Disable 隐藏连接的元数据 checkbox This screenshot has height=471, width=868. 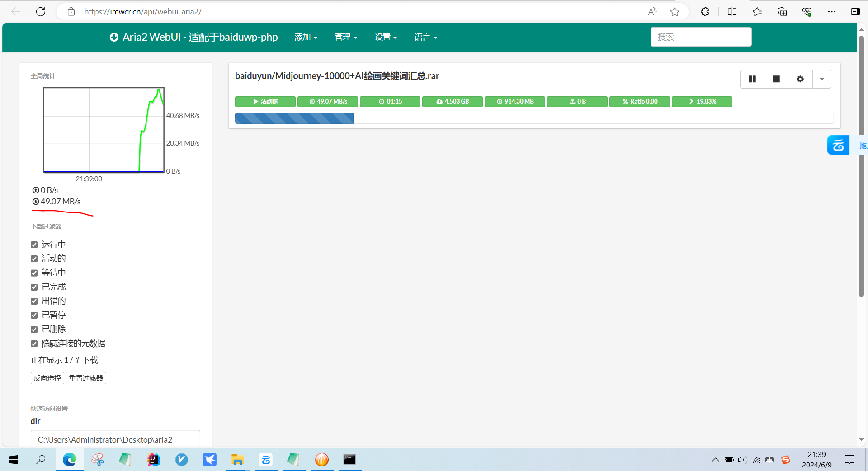[34, 344]
